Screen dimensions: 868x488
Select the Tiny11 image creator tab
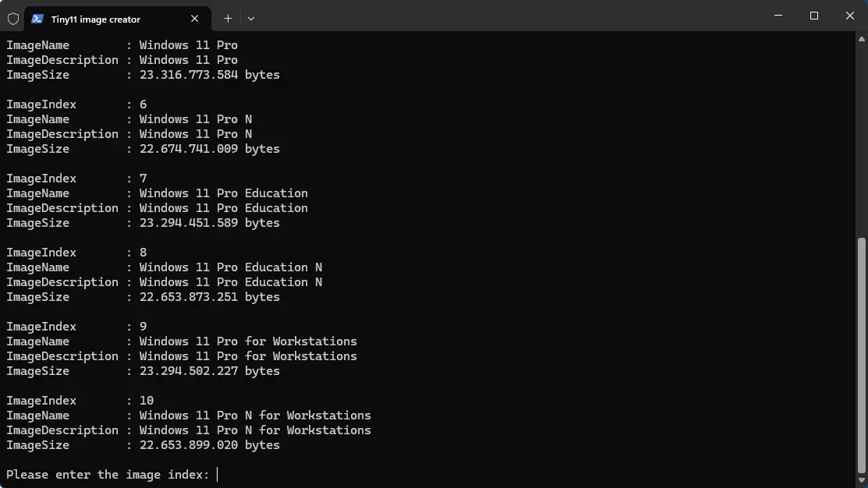(x=109, y=19)
